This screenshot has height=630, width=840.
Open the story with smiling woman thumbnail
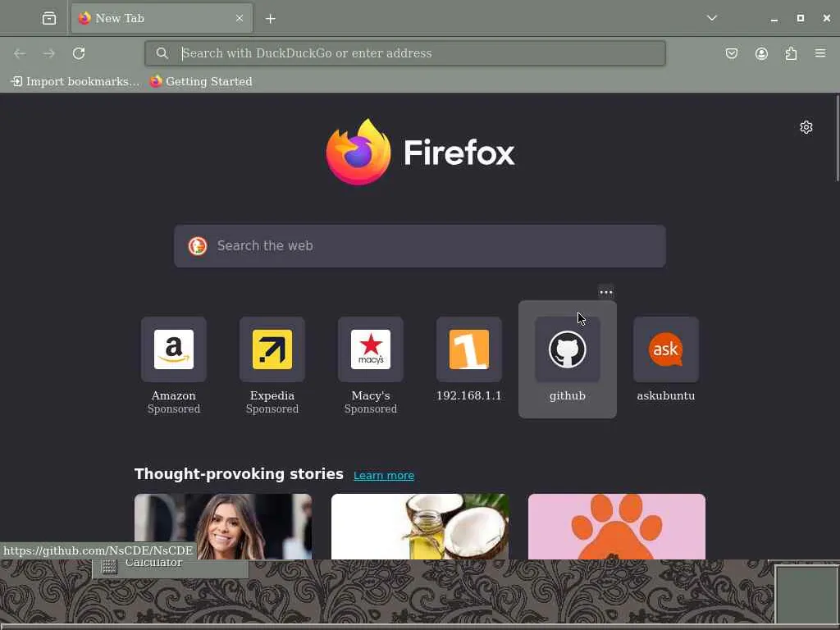(x=223, y=527)
